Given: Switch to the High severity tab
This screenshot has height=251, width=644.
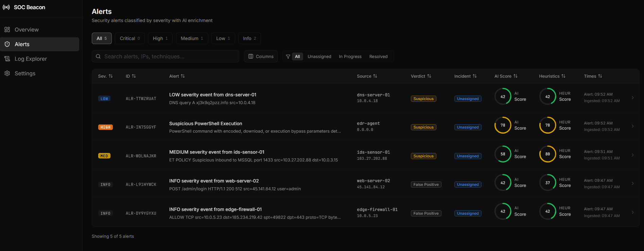Looking at the screenshot, I should (160, 38).
